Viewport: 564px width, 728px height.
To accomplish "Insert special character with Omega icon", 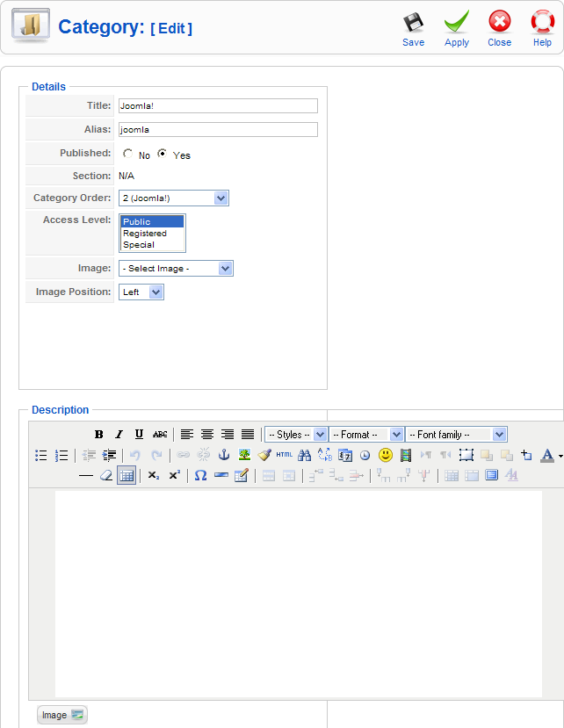I will (x=200, y=475).
